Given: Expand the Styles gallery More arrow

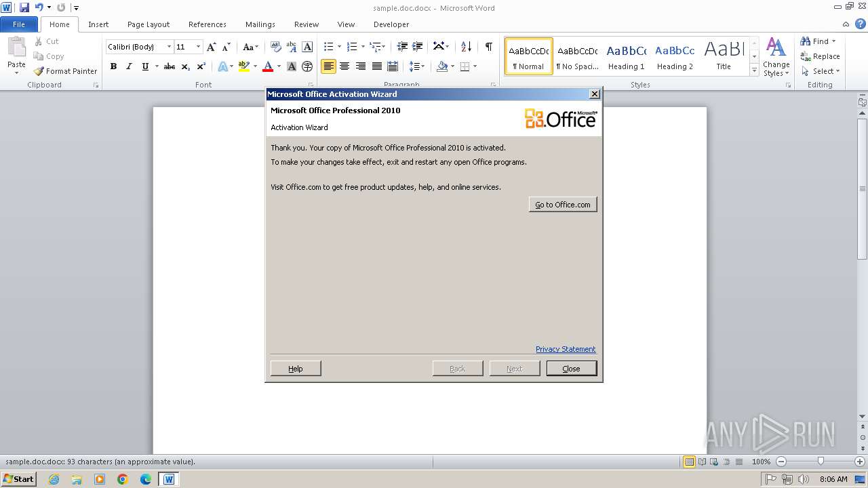Looking at the screenshot, I should [x=754, y=70].
